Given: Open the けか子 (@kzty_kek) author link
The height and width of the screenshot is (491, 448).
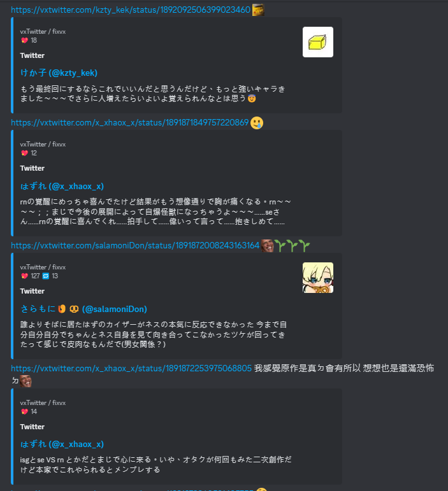Looking at the screenshot, I should tap(59, 73).
